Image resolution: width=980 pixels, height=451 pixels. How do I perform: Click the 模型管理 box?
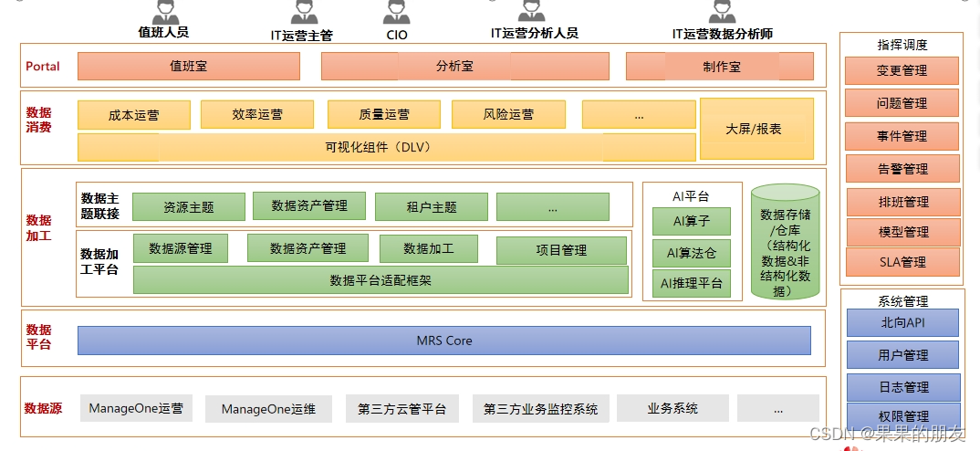pos(903,232)
